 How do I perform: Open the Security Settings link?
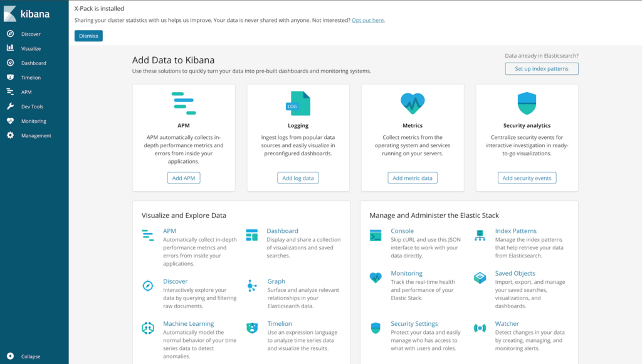[x=414, y=323]
